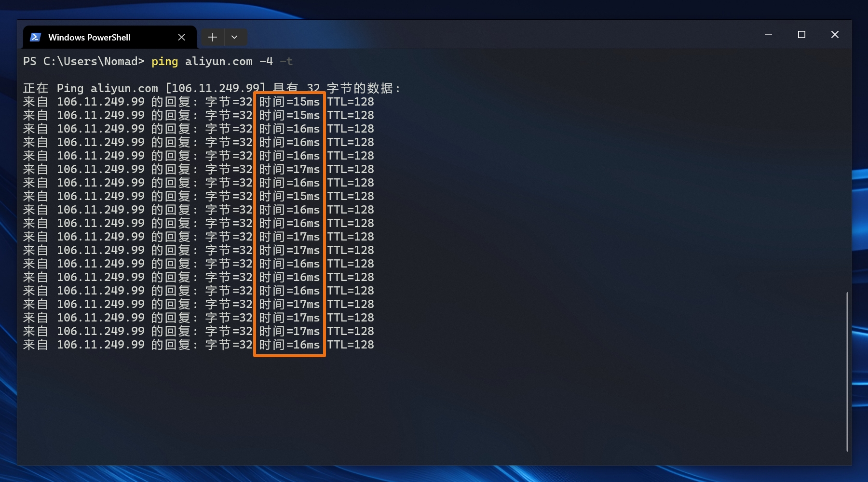
Task: Click the "PS C:\Users\Nomad>" prompt text
Action: 84,61
